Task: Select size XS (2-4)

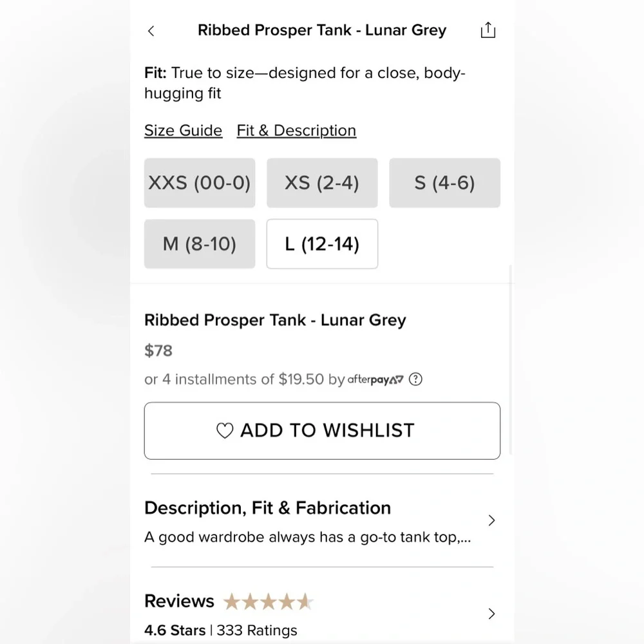Action: click(322, 183)
